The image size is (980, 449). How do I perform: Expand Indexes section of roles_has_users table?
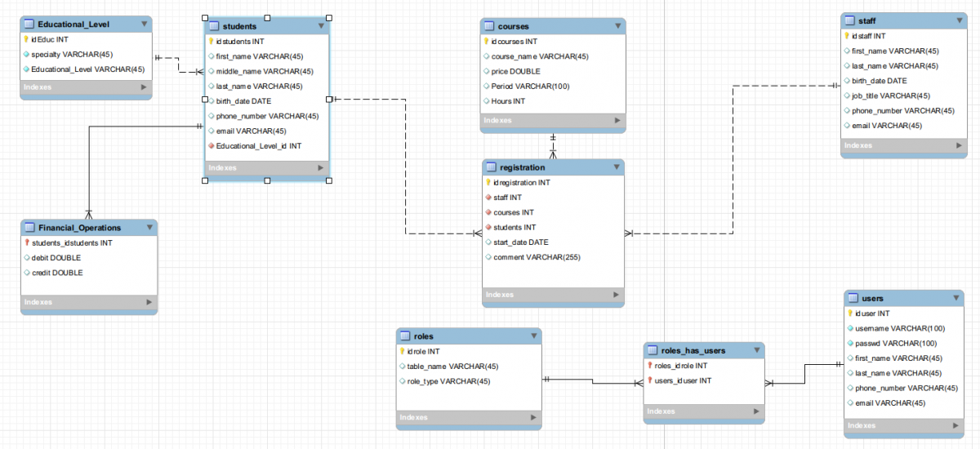[x=756, y=411]
